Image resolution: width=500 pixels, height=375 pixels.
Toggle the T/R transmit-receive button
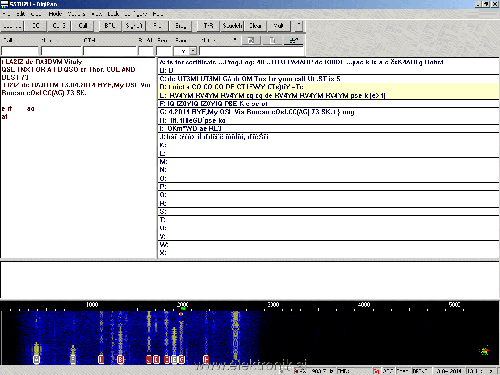pyautogui.click(x=208, y=26)
